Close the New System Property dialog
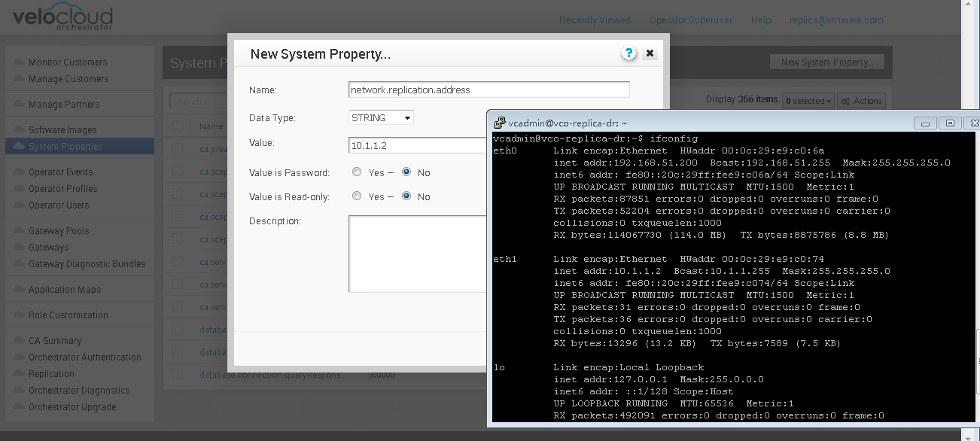This screenshot has width=980, height=441. tap(650, 53)
